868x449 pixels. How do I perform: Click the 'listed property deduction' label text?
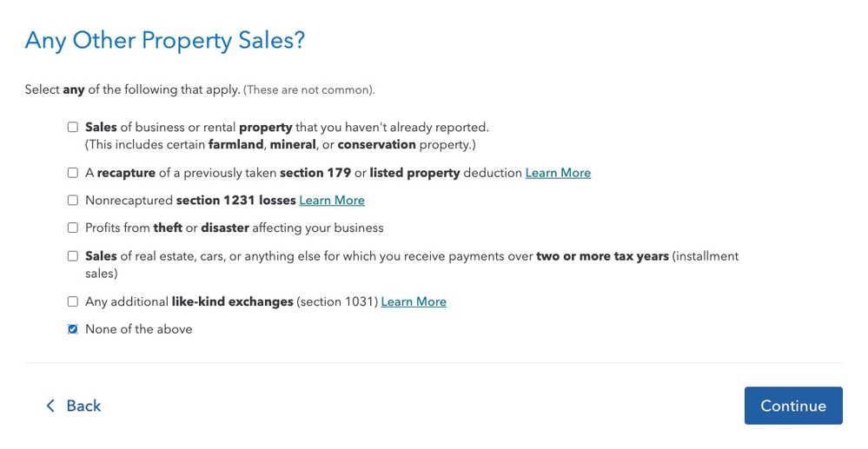[446, 173]
